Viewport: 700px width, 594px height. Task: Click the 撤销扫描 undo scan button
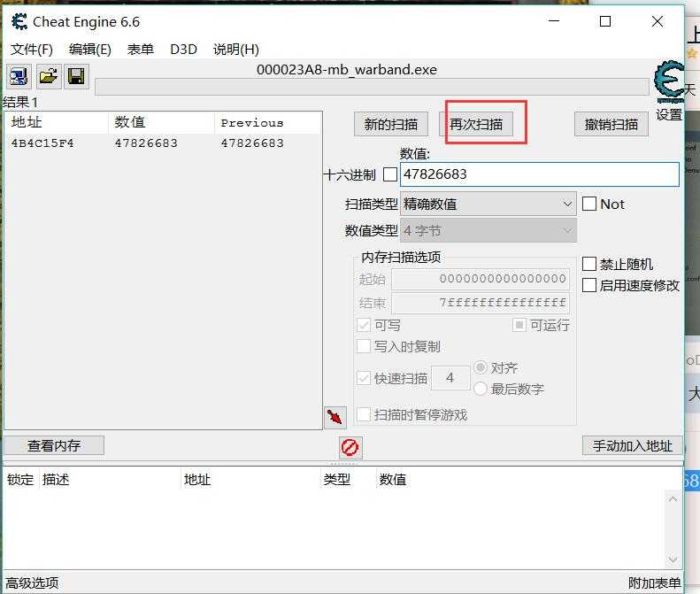pos(612,124)
